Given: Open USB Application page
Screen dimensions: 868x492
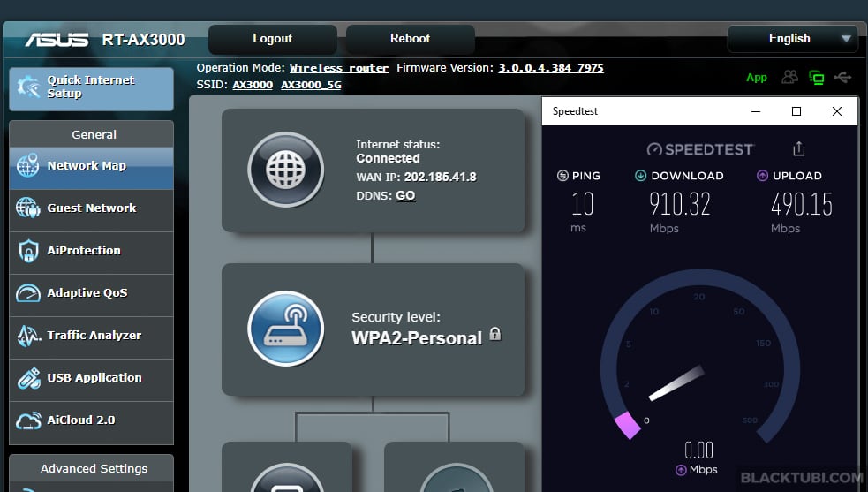Looking at the screenshot, I should coord(91,380).
